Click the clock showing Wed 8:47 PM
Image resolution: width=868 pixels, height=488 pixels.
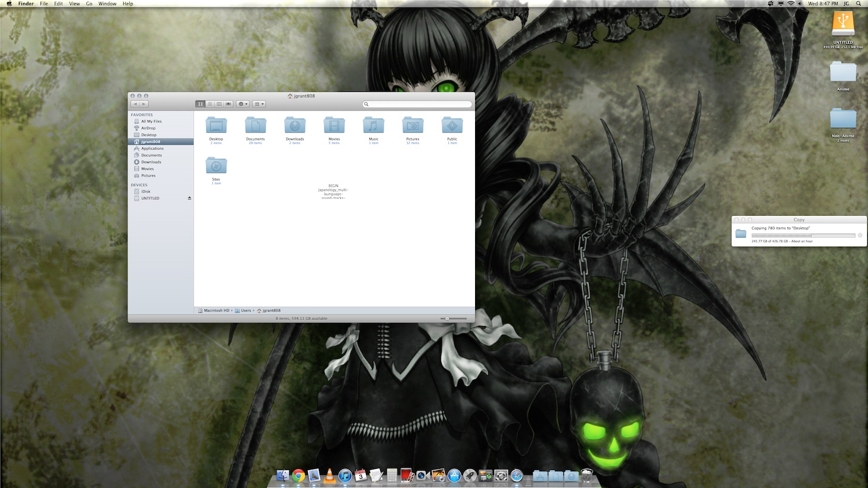(x=823, y=3)
